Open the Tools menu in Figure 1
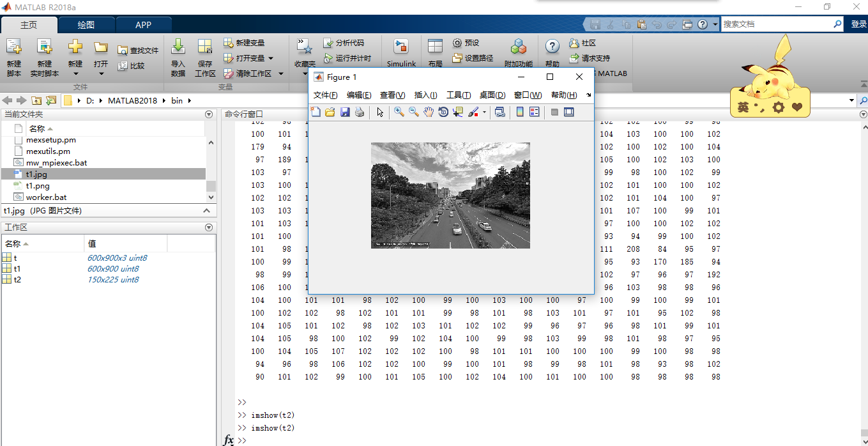Image resolution: width=868 pixels, height=446 pixels. (459, 95)
